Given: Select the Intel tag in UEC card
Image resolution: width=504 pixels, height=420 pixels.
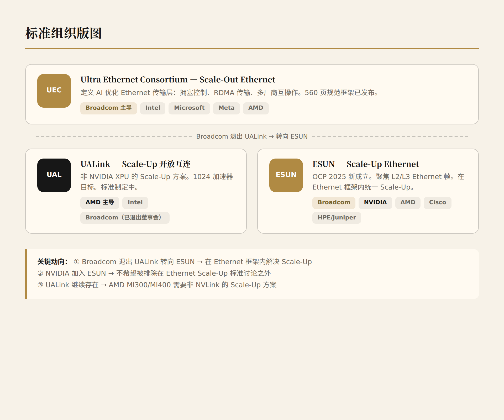Looking at the screenshot, I should point(153,108).
